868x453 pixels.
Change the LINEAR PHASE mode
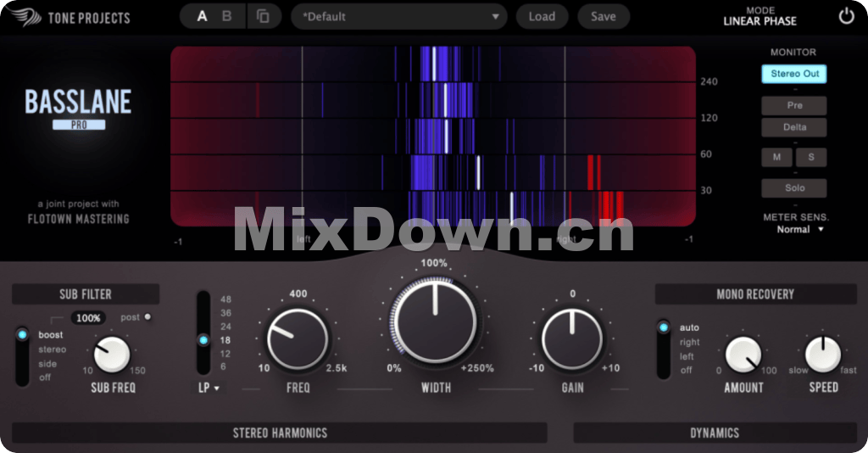click(760, 21)
